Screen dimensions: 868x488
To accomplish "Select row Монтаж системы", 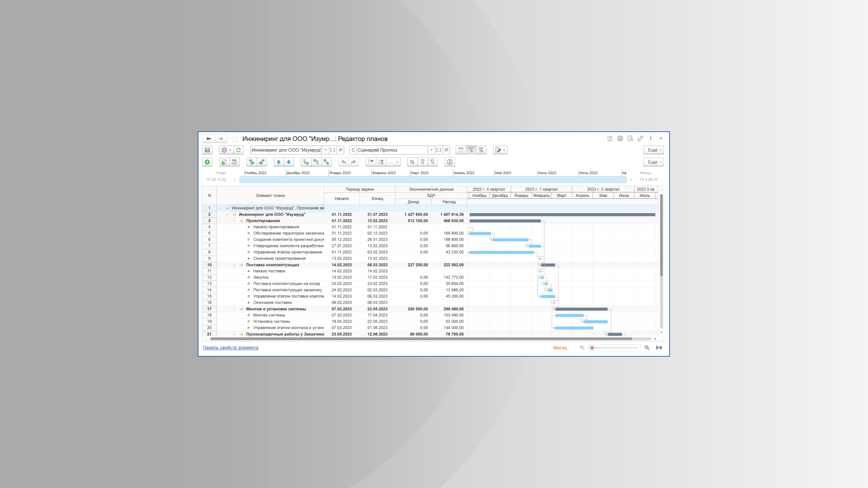I will pos(269,315).
